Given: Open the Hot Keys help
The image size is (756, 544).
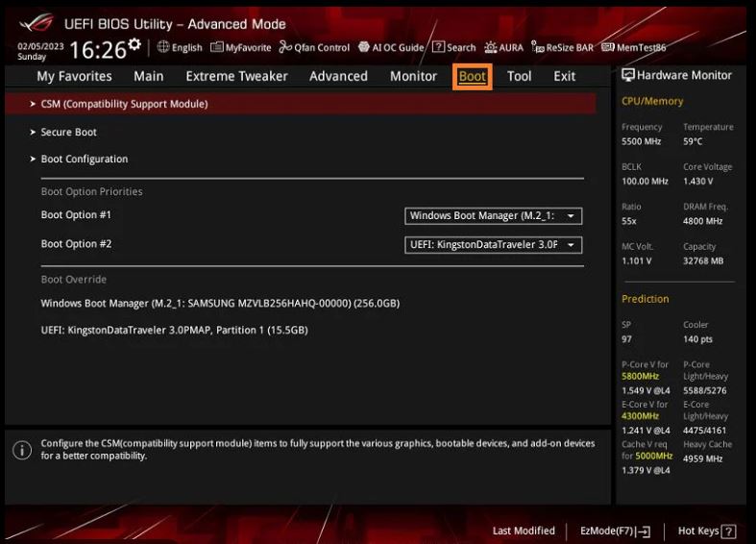Looking at the screenshot, I should point(706,531).
